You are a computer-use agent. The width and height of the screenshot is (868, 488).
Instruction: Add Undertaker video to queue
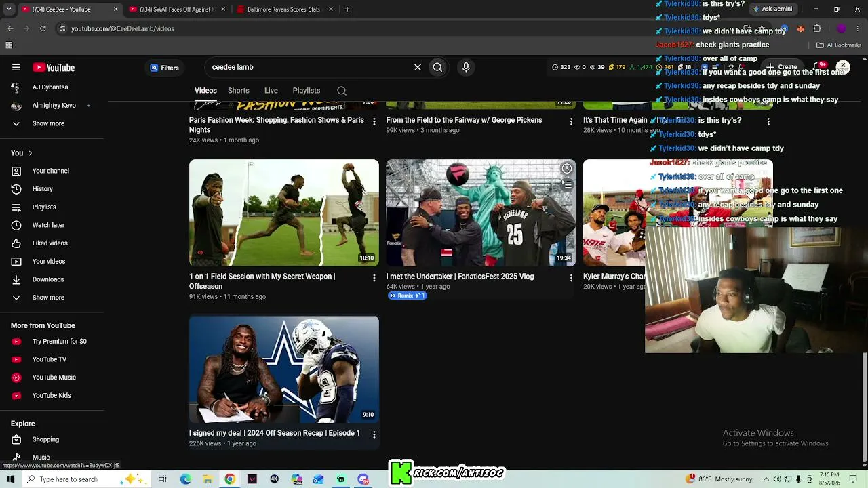click(567, 184)
